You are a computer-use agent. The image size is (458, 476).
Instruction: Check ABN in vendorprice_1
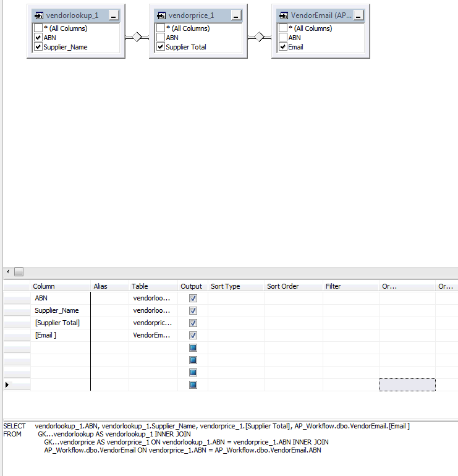coord(161,38)
